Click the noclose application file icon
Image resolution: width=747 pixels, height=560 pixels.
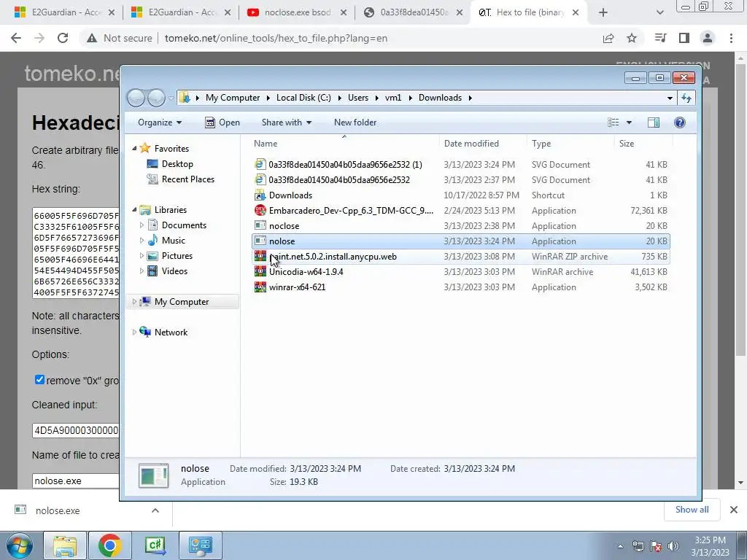pyautogui.click(x=260, y=226)
